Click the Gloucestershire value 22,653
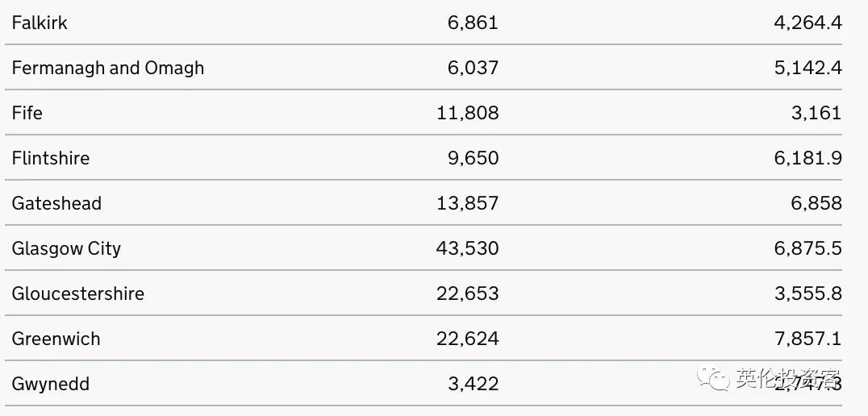The height and width of the screenshot is (416, 868). click(x=468, y=293)
